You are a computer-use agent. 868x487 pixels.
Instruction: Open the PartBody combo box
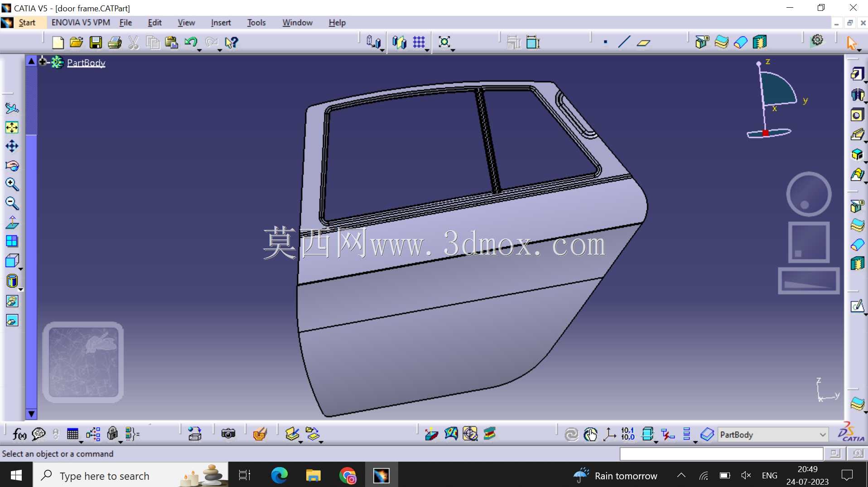click(x=773, y=435)
